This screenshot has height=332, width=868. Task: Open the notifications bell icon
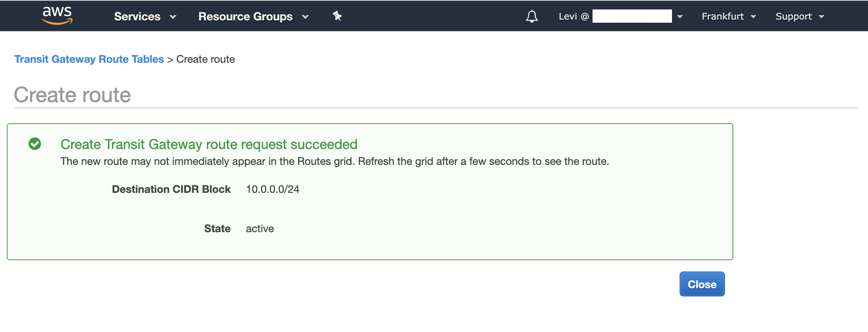[x=531, y=16]
